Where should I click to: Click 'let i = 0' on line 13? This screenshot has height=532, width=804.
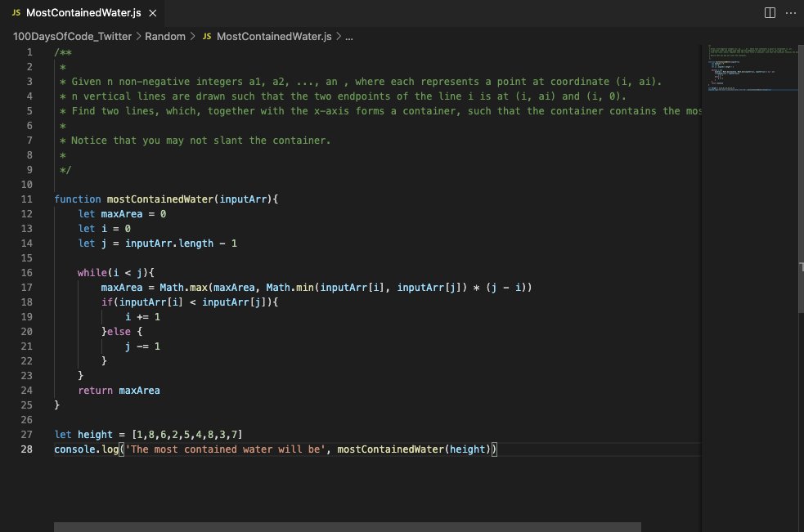pyautogui.click(x=104, y=229)
